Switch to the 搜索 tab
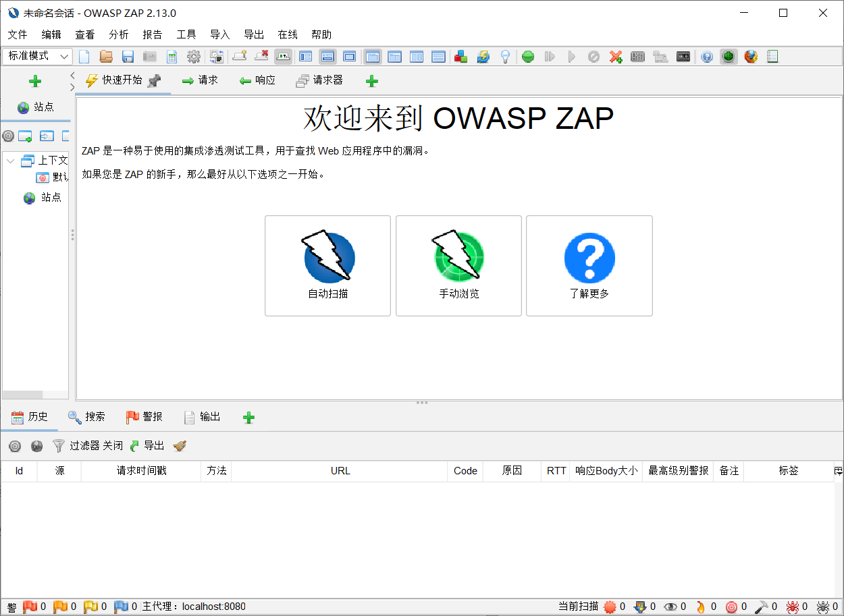Screen dimensions: 844x616 coord(86,417)
